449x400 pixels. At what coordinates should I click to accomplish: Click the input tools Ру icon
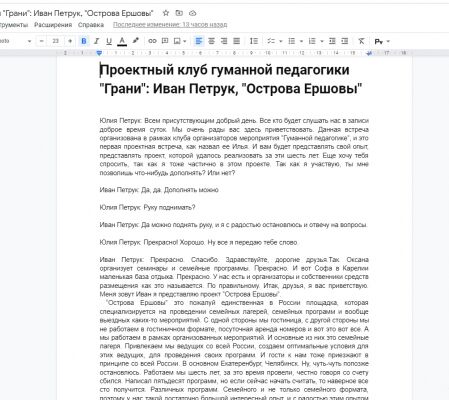pos(379,41)
